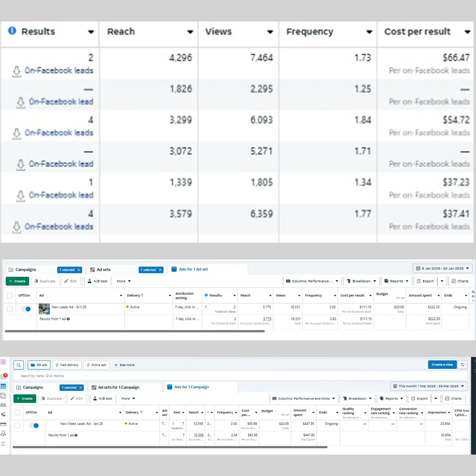Image resolution: width=476 pixels, height=476 pixels.
Task: Open the billing card icon in sidebar
Action: (3, 424)
